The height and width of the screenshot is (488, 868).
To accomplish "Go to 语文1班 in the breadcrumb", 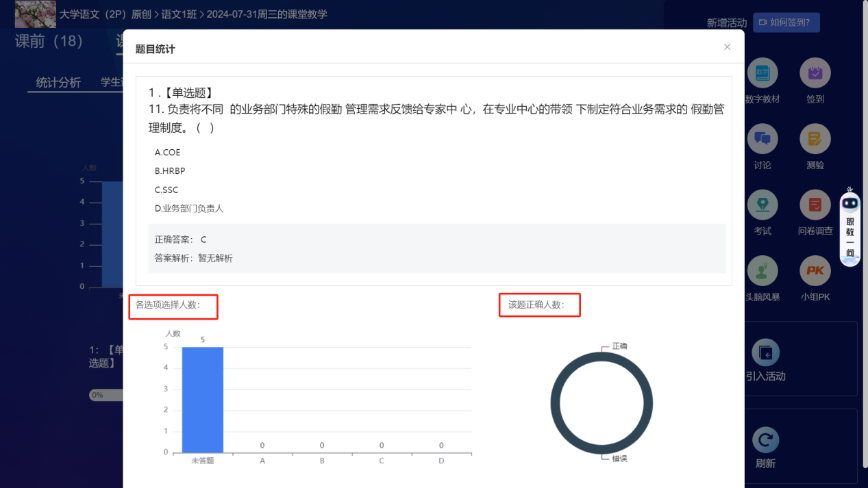I will tap(179, 14).
